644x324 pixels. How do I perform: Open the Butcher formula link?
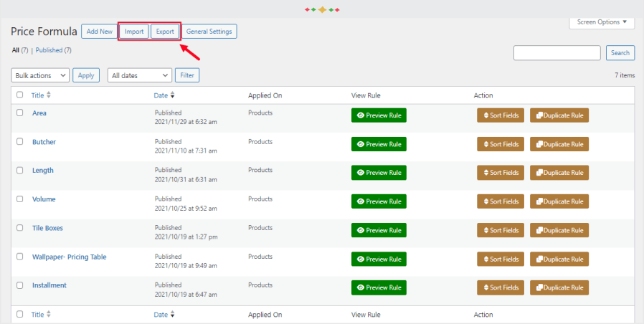pos(44,142)
